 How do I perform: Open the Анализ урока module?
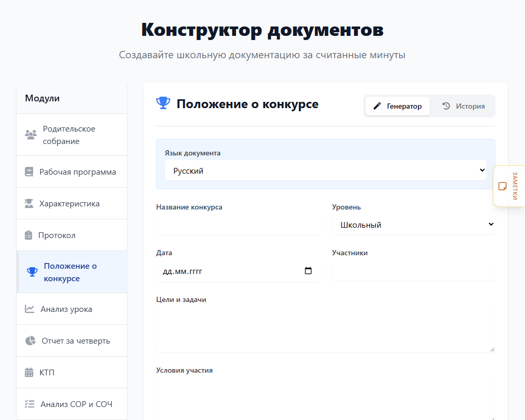click(x=72, y=309)
